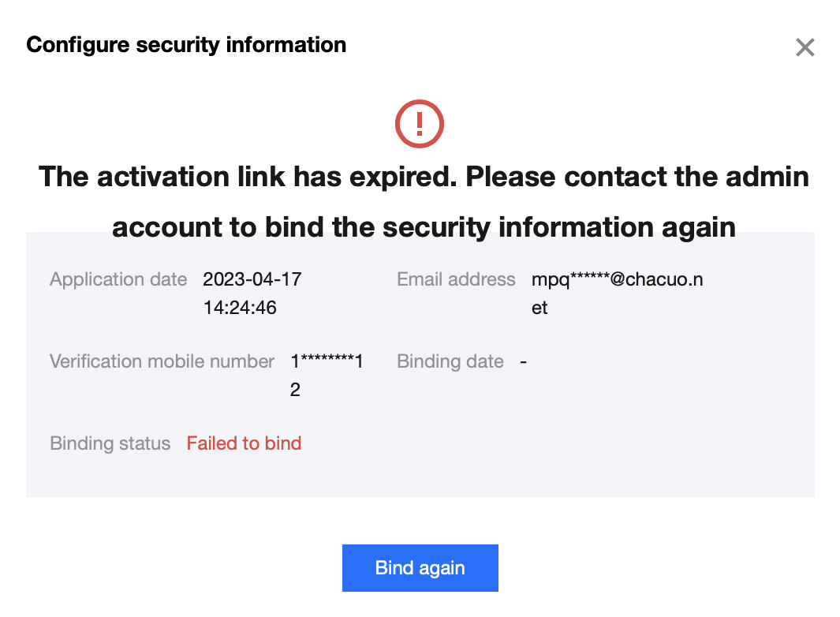Click the dash beside Binding date
Viewport: 840px width, 617px height.
coord(524,361)
